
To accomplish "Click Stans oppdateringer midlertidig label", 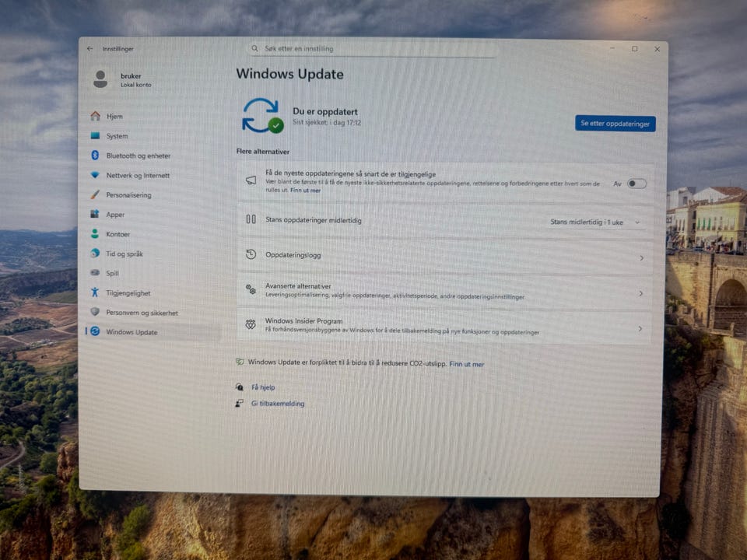I will coord(313,220).
